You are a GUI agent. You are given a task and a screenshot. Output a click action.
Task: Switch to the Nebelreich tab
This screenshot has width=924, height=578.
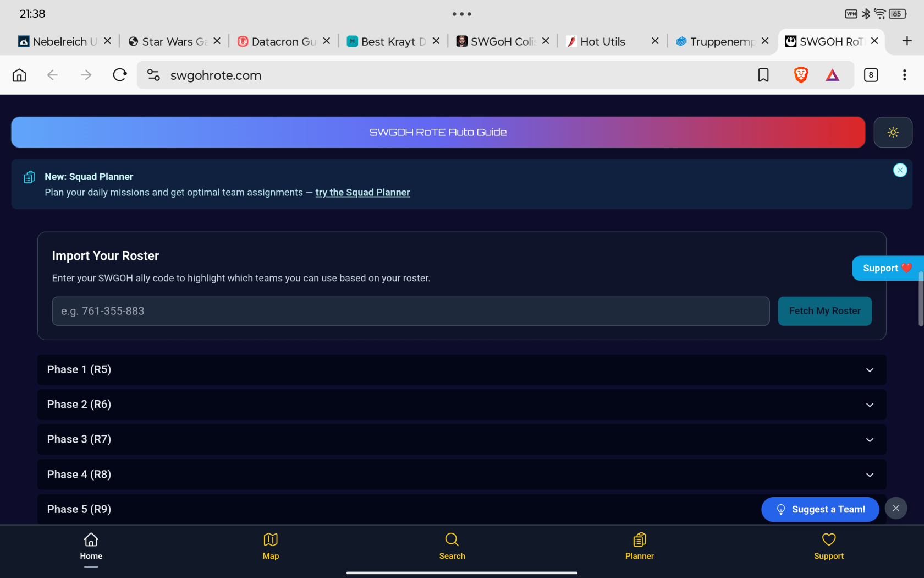(58, 41)
